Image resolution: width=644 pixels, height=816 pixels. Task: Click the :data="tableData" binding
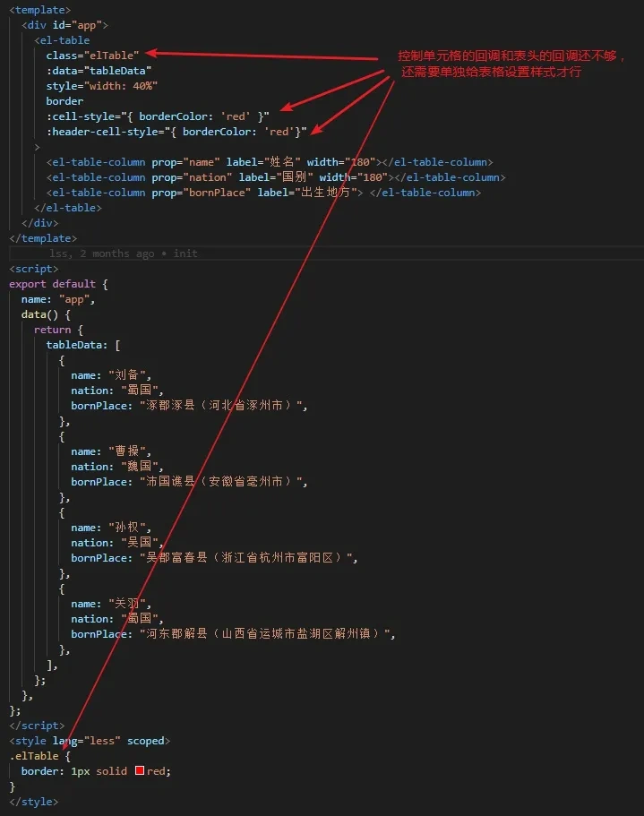(99, 71)
